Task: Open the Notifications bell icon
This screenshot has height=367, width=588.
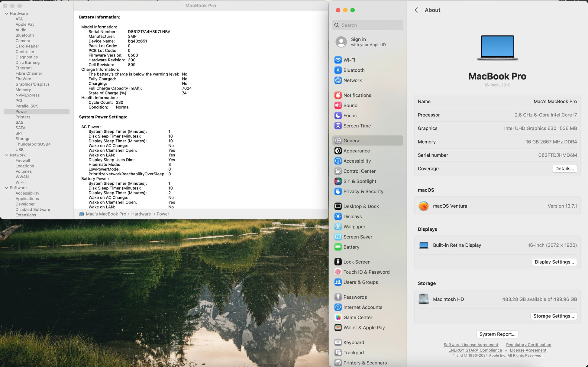Action: (338, 95)
